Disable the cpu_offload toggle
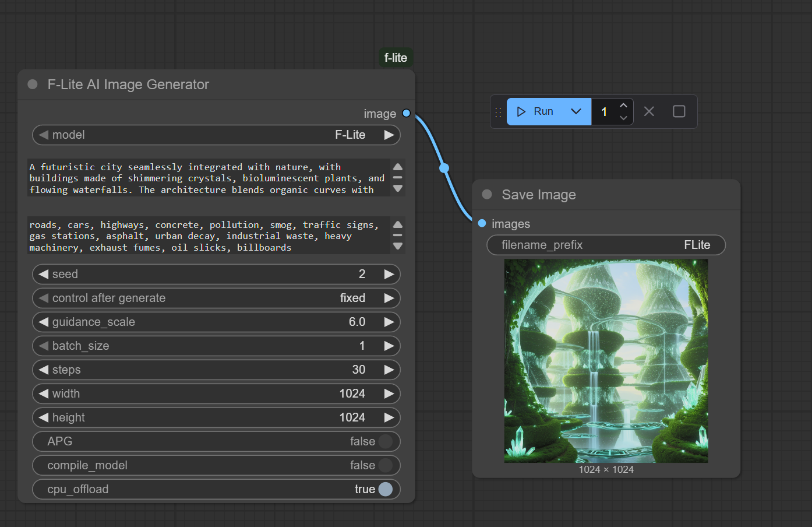 [386, 489]
